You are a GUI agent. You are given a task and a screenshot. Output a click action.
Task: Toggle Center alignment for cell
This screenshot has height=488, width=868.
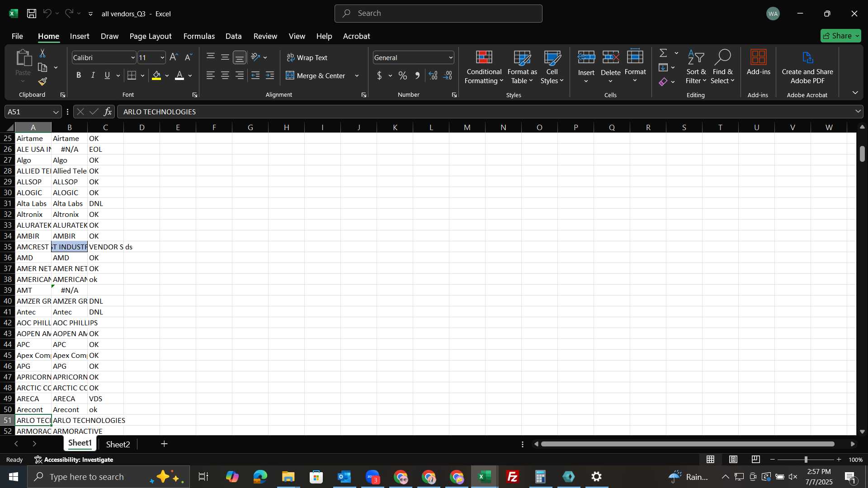pyautogui.click(x=225, y=75)
